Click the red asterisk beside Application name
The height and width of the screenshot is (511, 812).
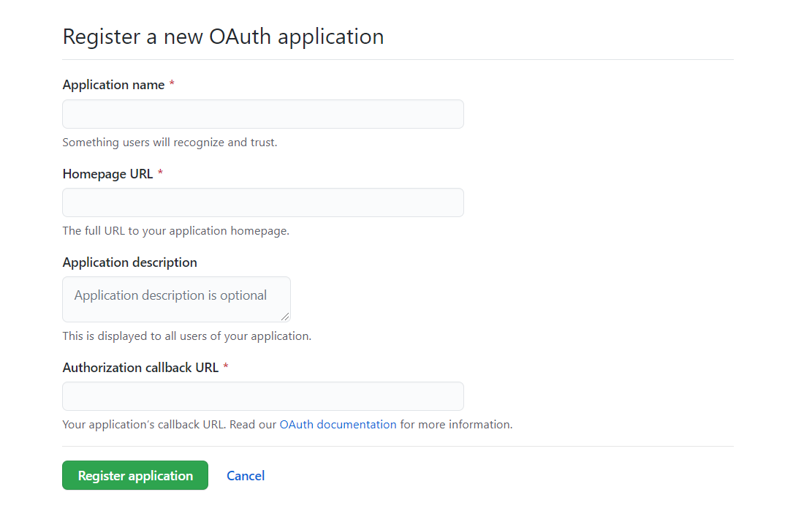(172, 85)
